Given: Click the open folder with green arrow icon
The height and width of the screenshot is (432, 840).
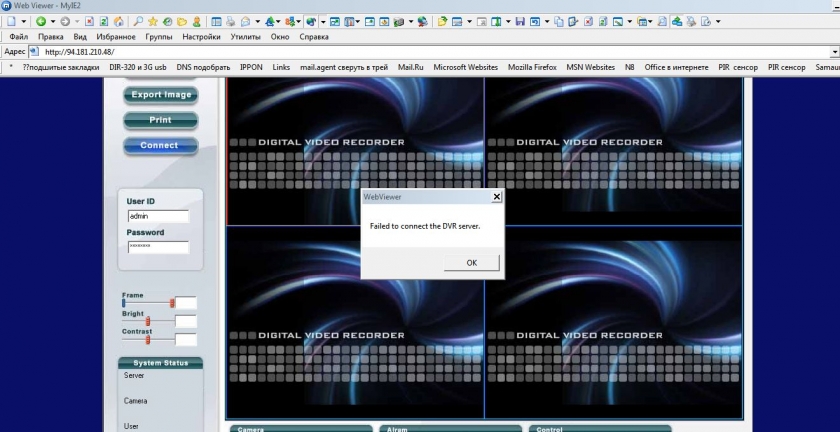Looking at the screenshot, I should click(x=442, y=21).
